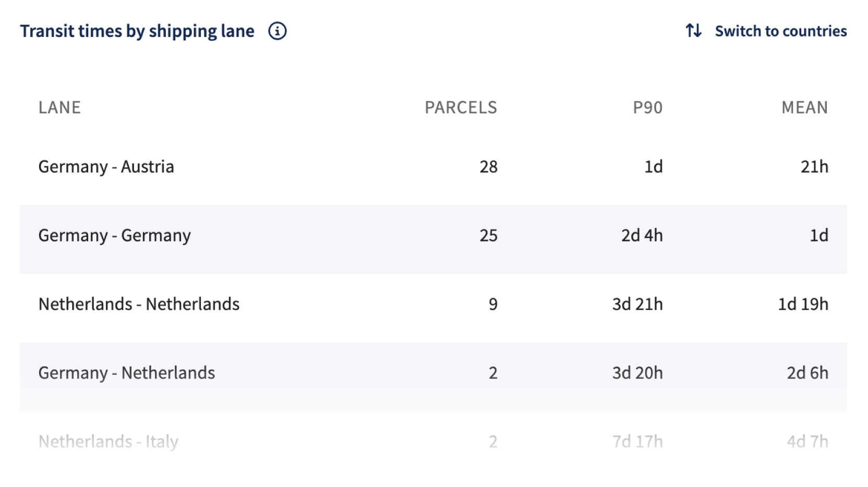Click the 2d 6h mean value
868x487 pixels.
click(x=807, y=373)
